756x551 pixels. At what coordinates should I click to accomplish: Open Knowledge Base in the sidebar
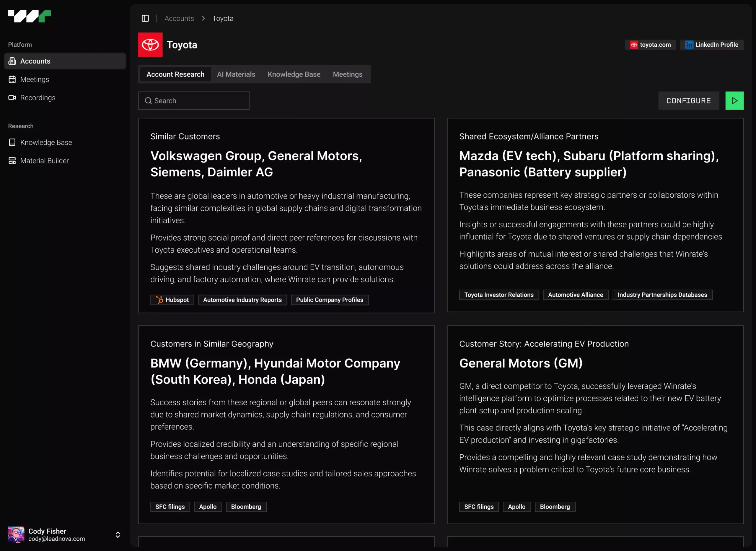tap(65, 142)
